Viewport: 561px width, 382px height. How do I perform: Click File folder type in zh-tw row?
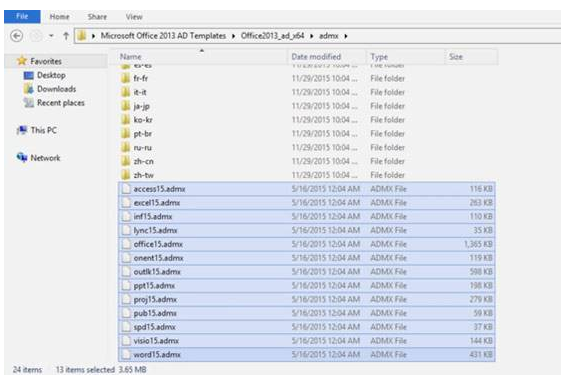pyautogui.click(x=387, y=175)
